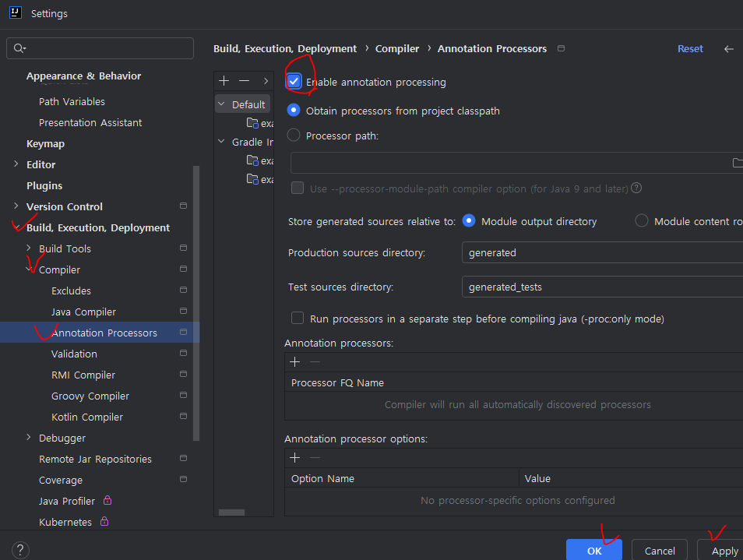
Task: Click Build, Execution, Deployment breadcrumb
Action: (285, 49)
